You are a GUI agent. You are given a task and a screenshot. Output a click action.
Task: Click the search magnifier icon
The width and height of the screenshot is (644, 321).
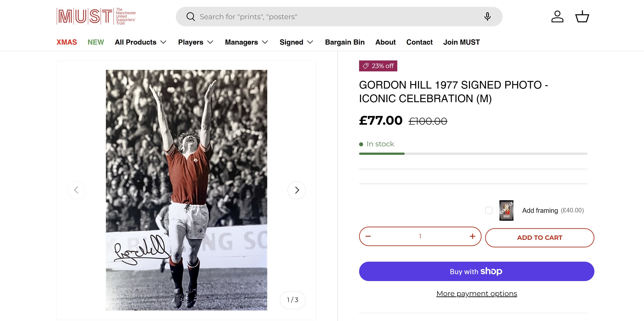click(x=191, y=17)
